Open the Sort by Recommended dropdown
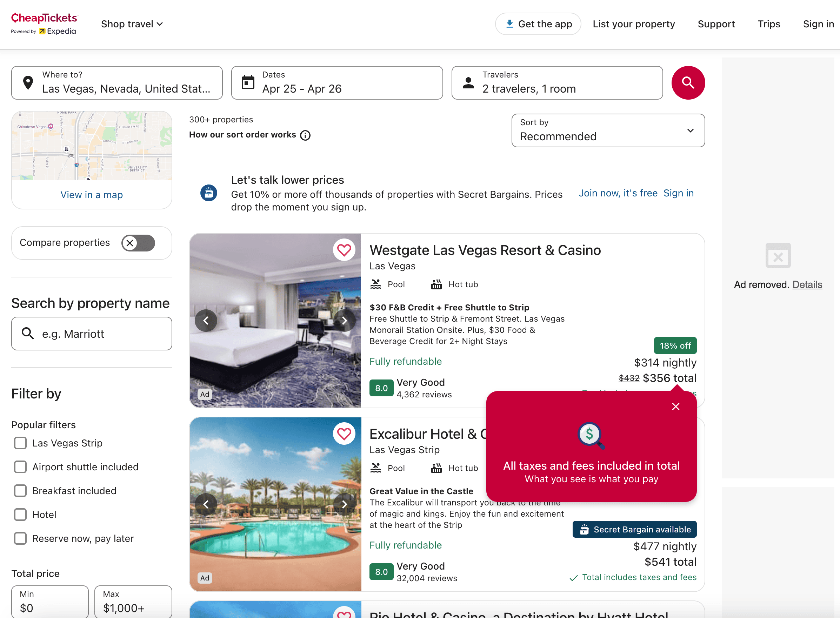The height and width of the screenshot is (618, 840). (608, 130)
